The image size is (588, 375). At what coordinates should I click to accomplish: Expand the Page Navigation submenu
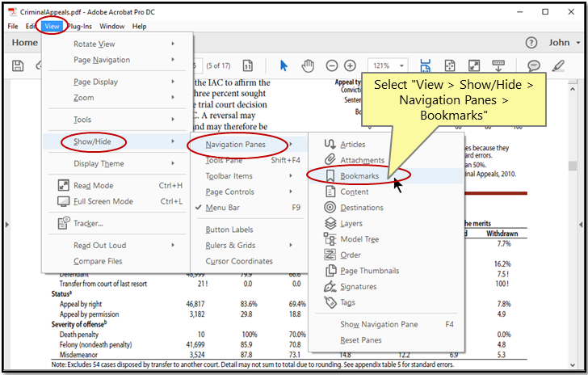117,60
